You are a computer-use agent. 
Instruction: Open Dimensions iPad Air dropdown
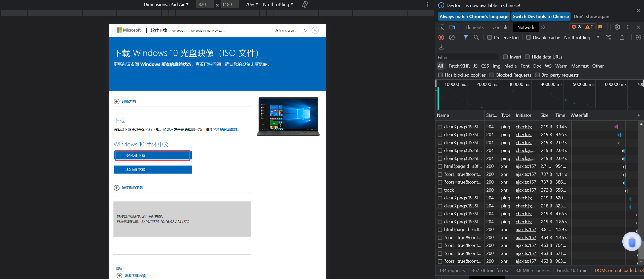coord(166,4)
